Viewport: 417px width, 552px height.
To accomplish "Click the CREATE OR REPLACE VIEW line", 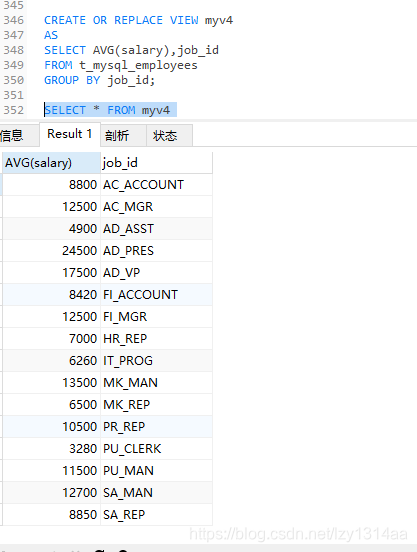I will (x=138, y=20).
